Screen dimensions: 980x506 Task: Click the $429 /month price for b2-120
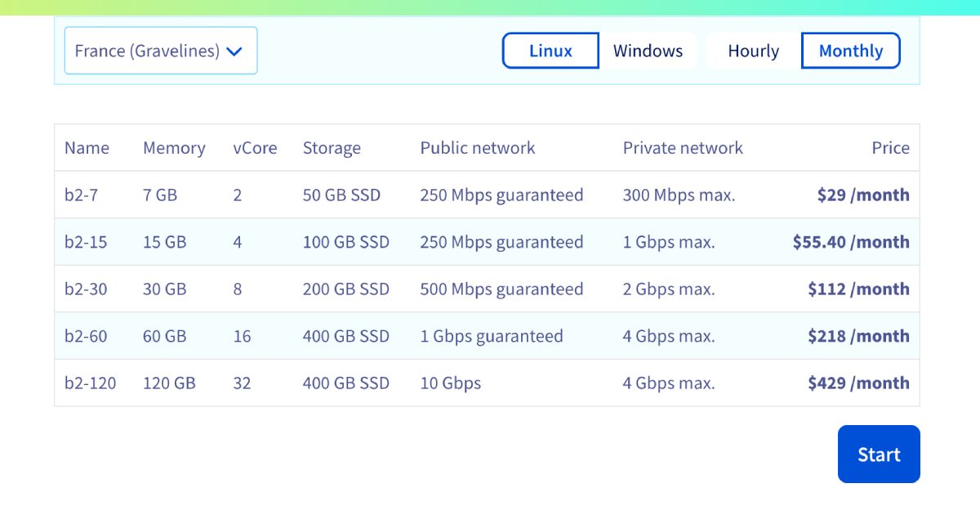click(858, 383)
